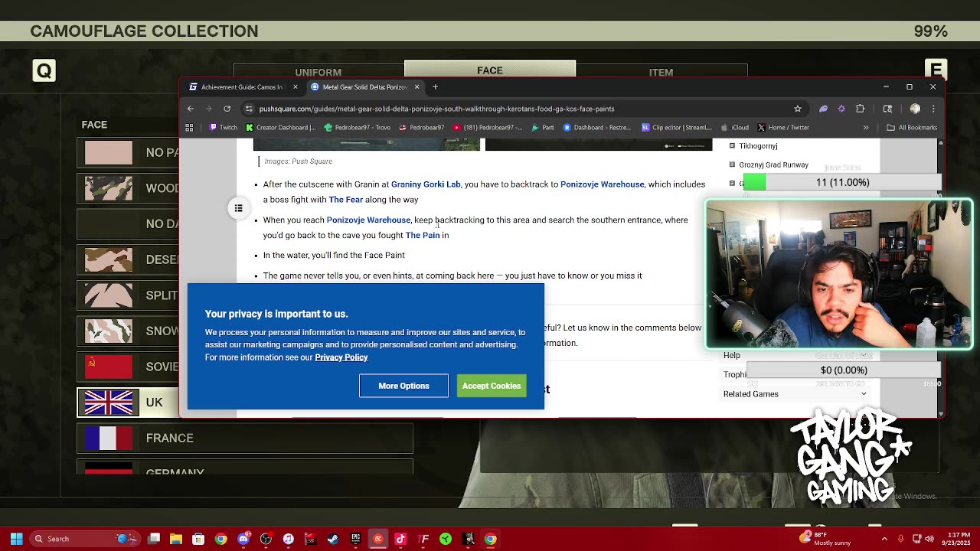Reload the Push Square page
The height and width of the screenshot is (551, 980).
[x=227, y=109]
